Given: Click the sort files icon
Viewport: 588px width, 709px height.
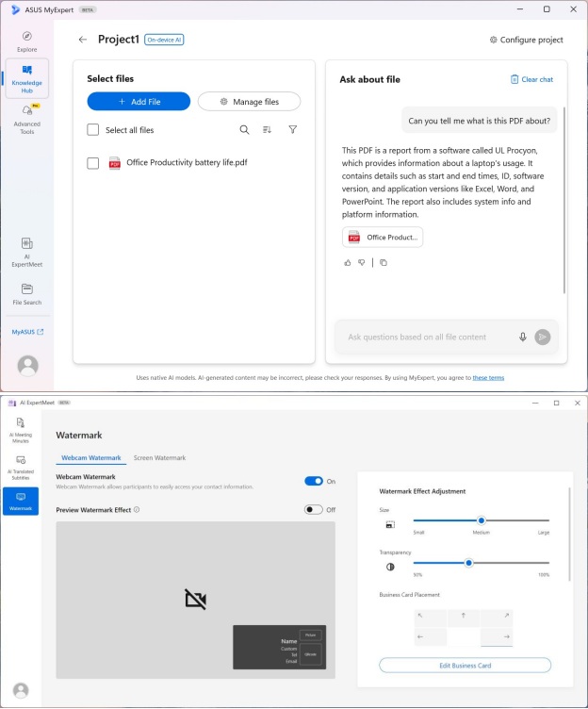Looking at the screenshot, I should point(267,130).
